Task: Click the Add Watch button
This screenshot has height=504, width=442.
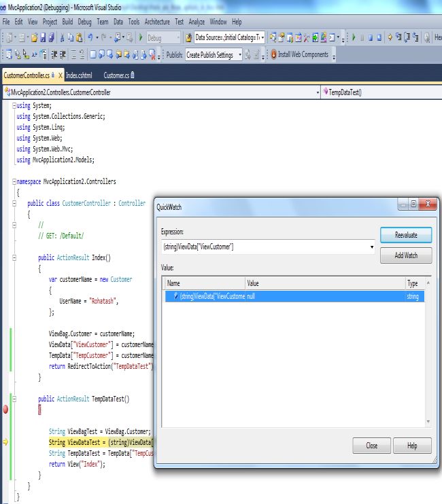Action: (406, 255)
